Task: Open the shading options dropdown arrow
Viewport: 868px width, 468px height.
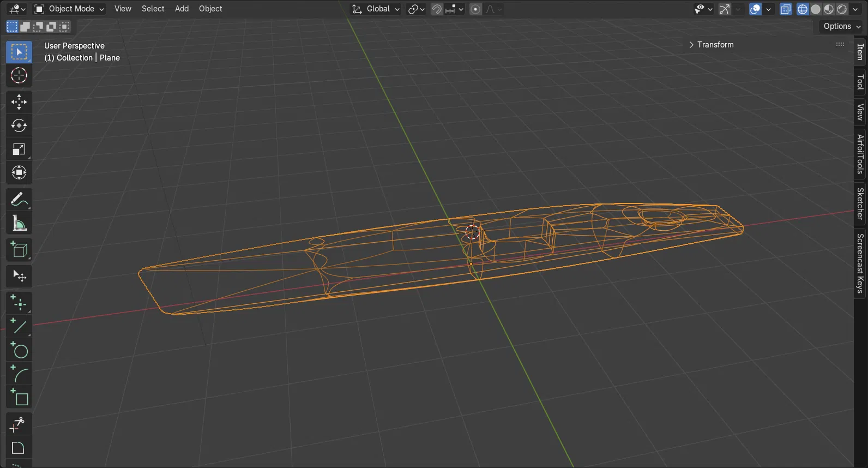Action: click(855, 9)
